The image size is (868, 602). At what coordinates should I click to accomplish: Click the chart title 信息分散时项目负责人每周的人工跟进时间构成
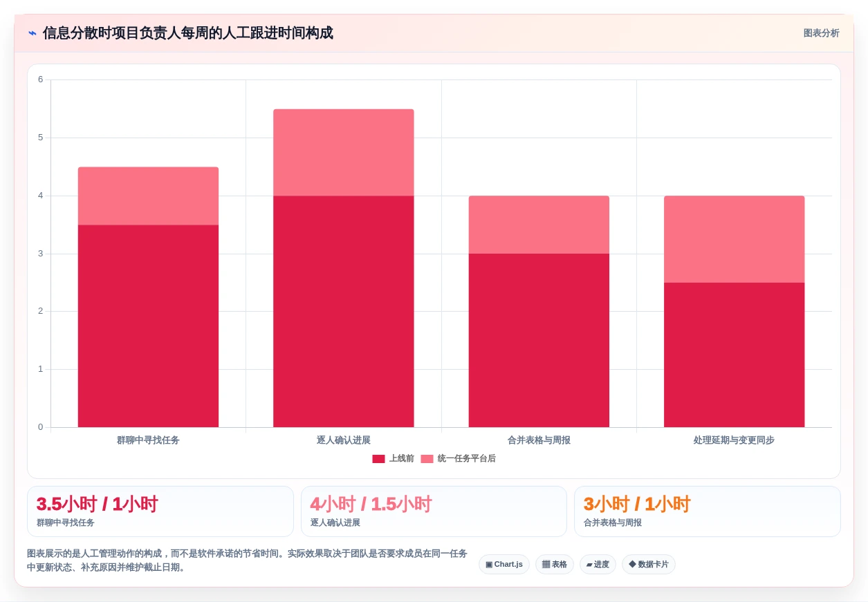pyautogui.click(x=188, y=33)
